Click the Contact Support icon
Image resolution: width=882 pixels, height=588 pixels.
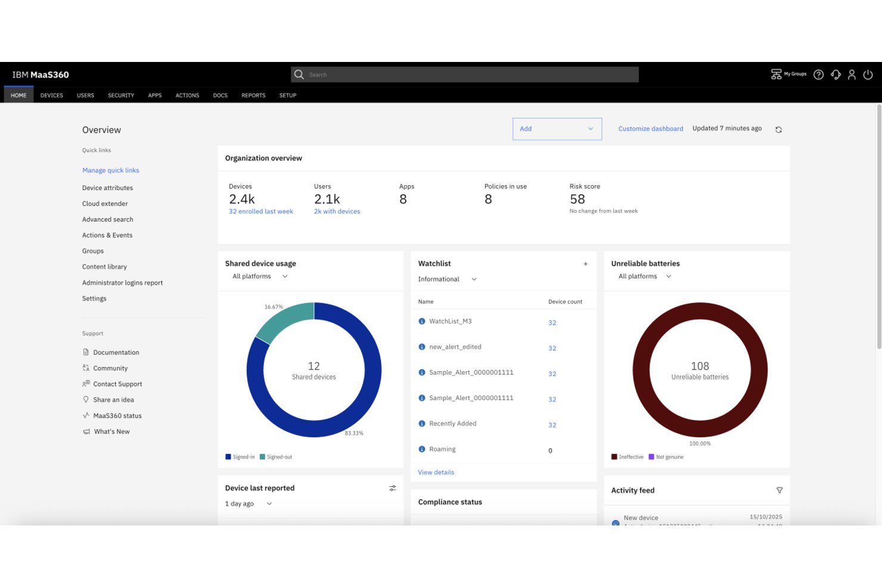click(86, 384)
